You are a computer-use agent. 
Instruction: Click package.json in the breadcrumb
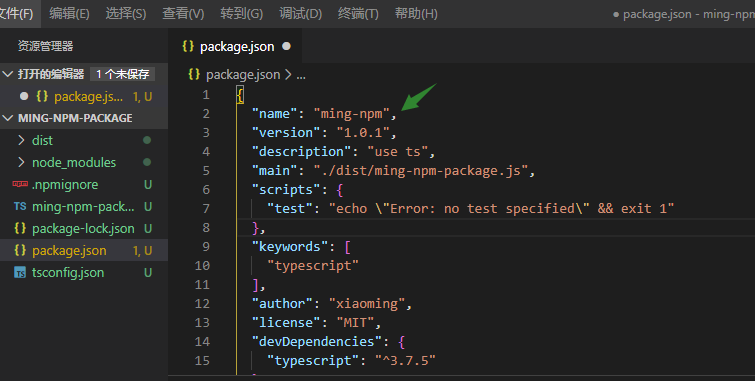[x=243, y=75]
